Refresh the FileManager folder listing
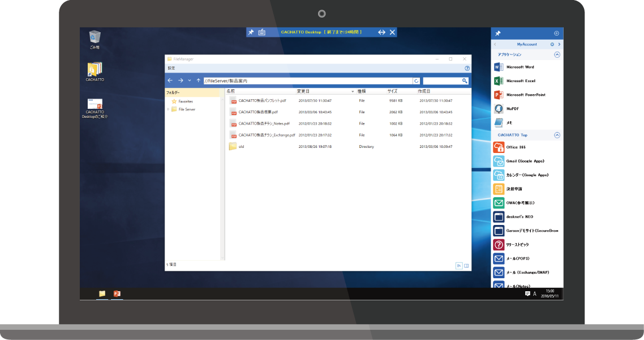This screenshot has width=644, height=340. [x=416, y=81]
